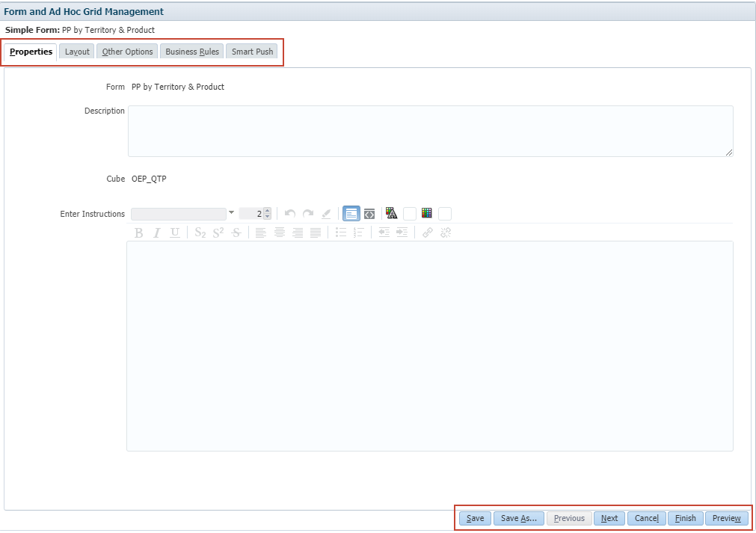The width and height of the screenshot is (756, 533).
Task: Apply strikethrough formatting
Action: [x=236, y=232]
